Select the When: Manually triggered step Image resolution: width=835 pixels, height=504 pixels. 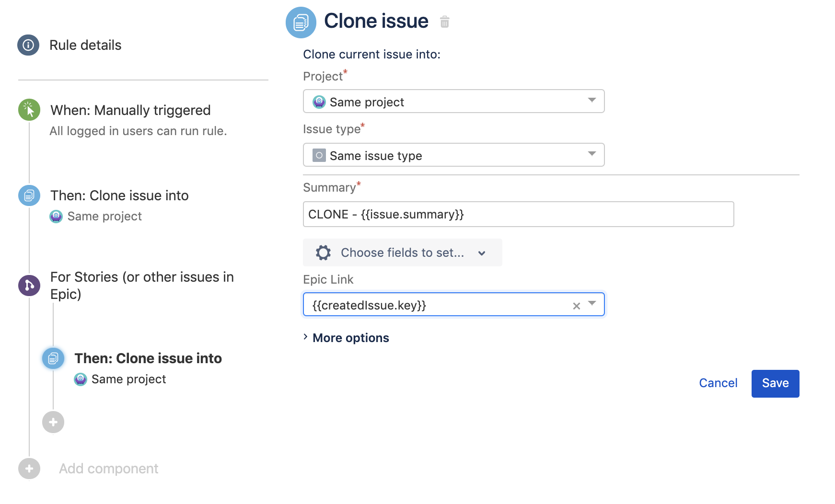pos(130,110)
